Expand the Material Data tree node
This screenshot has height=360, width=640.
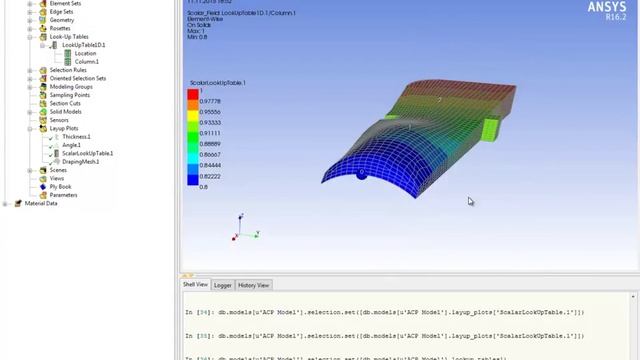(5, 203)
